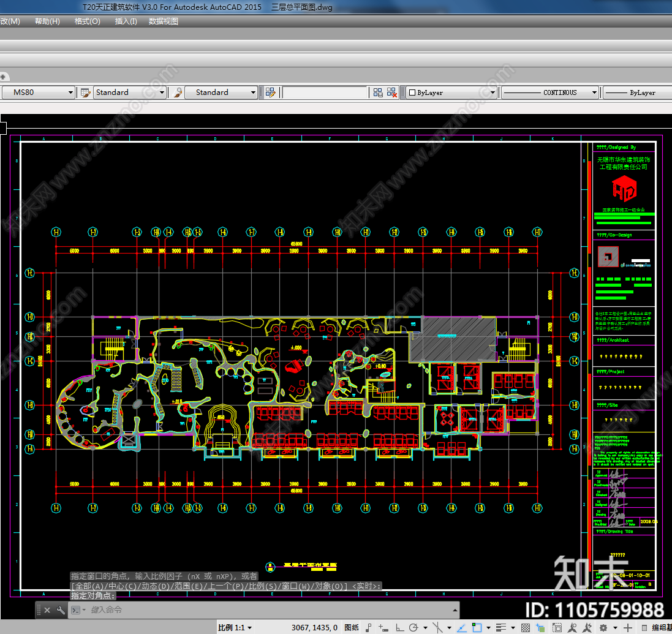Toggle transparency checker icon in status bar
Image resolution: width=672 pixels, height=634 pixels.
(x=525, y=628)
